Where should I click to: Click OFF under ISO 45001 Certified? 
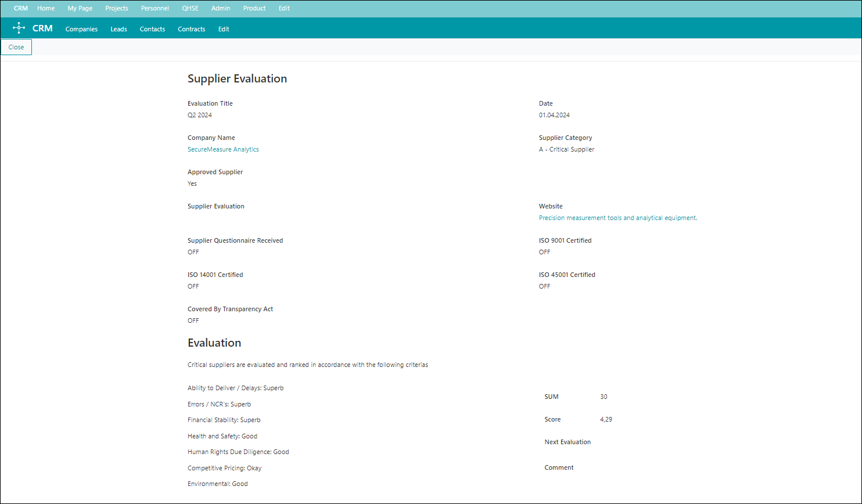(x=544, y=286)
